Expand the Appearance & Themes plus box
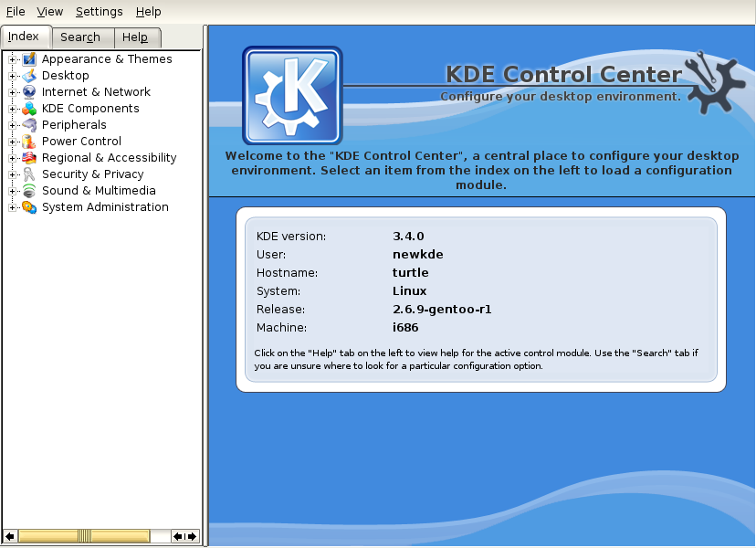756x548 pixels. [13, 59]
